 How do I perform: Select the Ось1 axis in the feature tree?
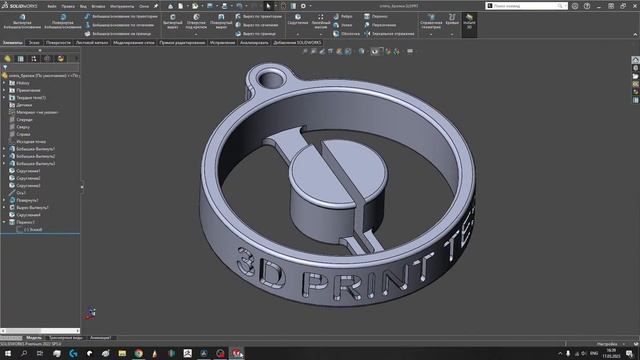(21, 193)
